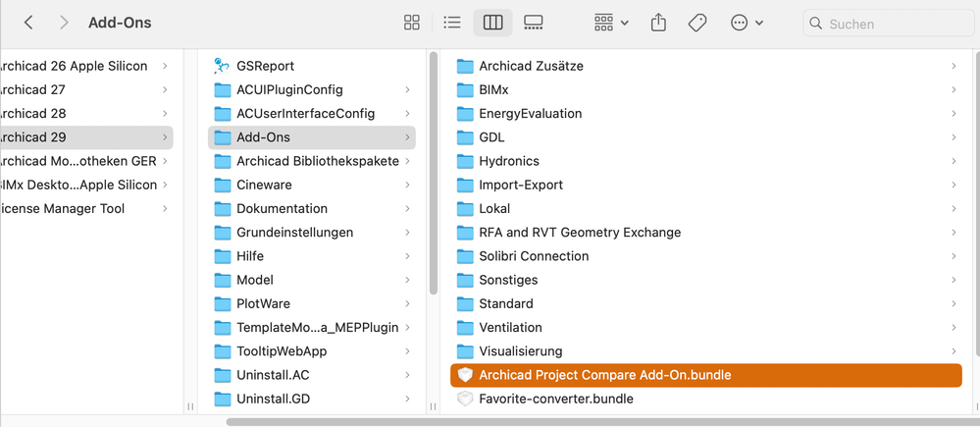
Task: Open the Import-Export folder
Action: [523, 185]
